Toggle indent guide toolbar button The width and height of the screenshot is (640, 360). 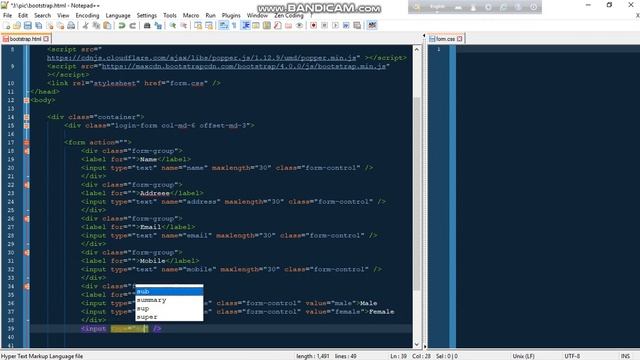click(246, 25)
